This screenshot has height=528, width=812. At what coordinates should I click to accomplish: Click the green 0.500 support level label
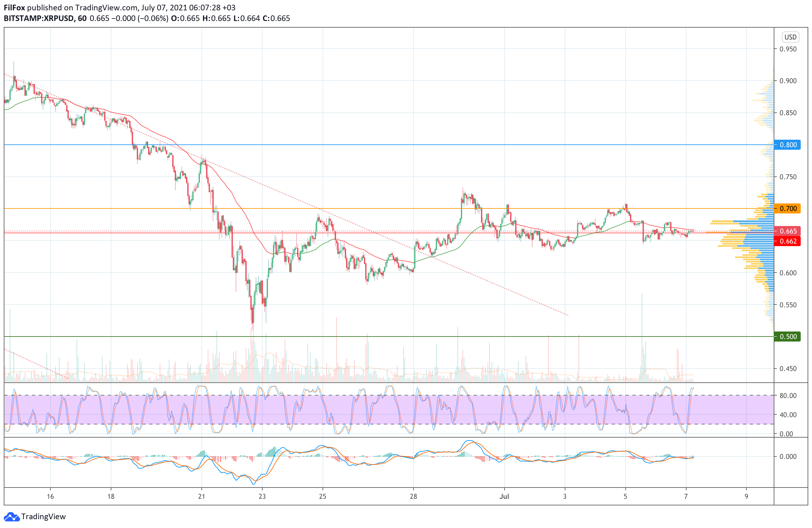(788, 337)
